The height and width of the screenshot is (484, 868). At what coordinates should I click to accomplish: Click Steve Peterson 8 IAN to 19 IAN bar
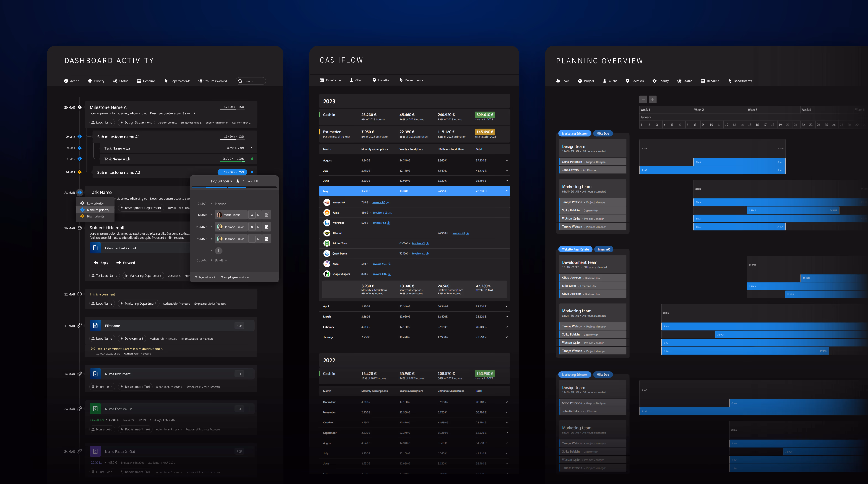click(x=739, y=162)
